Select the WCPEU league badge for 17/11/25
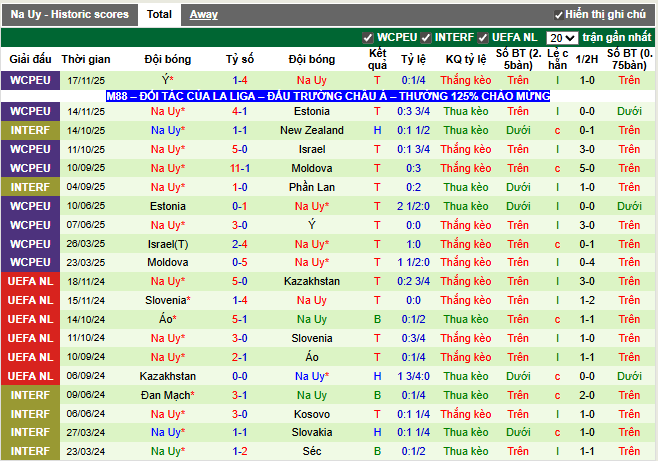Image resolution: width=658 pixels, height=461 pixels. (x=30, y=79)
